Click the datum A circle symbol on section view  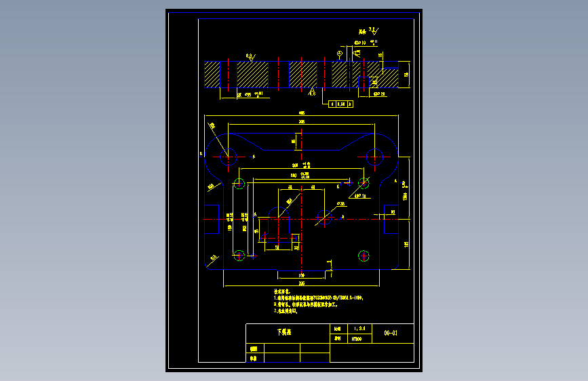(340, 54)
